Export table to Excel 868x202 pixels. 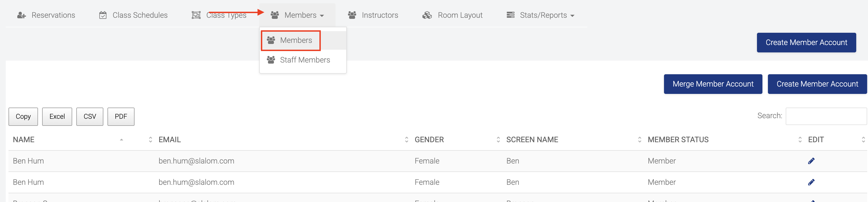coord(57,117)
